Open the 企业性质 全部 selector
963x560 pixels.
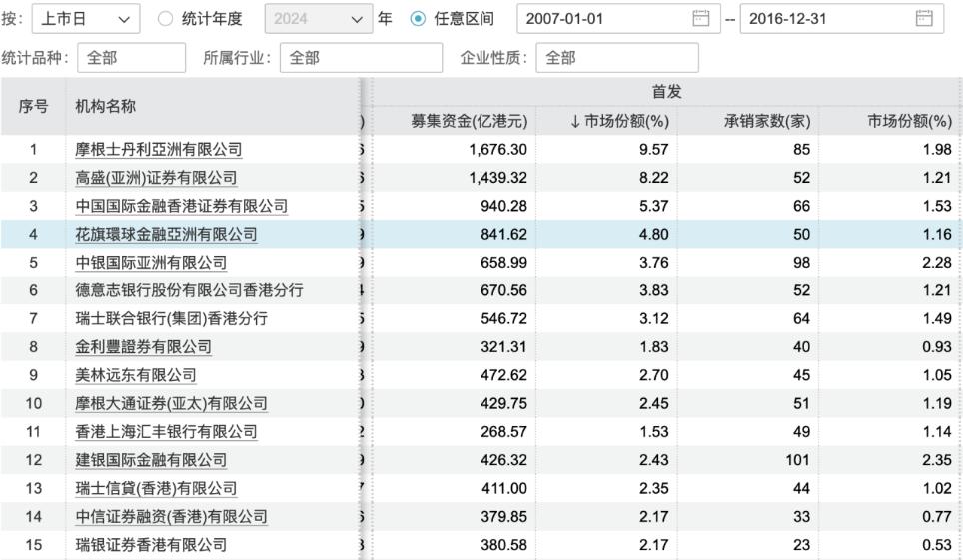pos(617,58)
